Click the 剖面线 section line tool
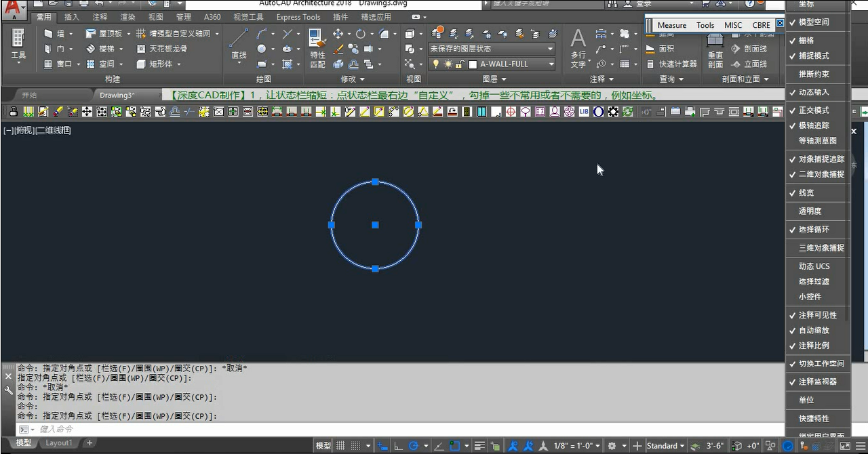 [749, 49]
